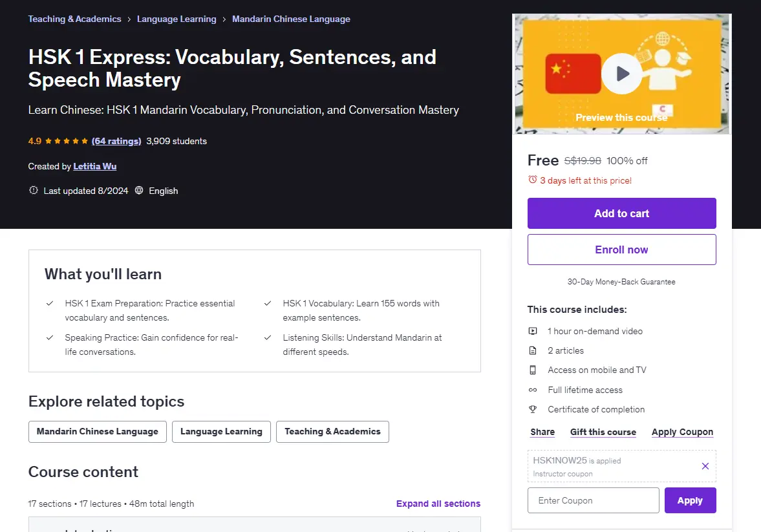Visit instructor Letitia Wu's profile
The height and width of the screenshot is (532, 761).
(94, 167)
